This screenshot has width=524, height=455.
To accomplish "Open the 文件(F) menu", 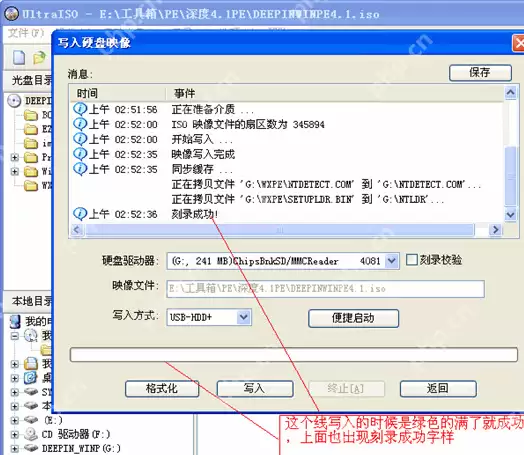I will [26, 33].
